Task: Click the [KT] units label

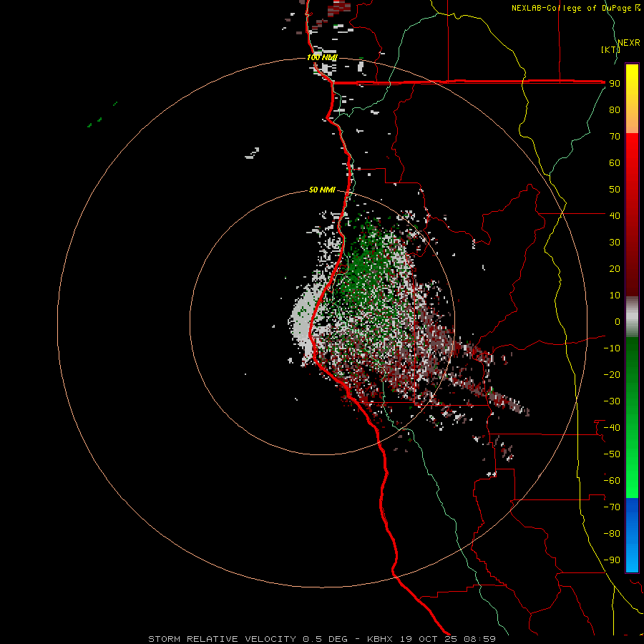Action: [610, 49]
